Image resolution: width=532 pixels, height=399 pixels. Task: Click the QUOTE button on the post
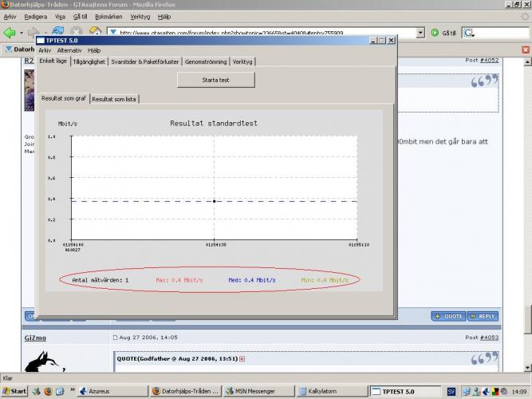point(448,316)
